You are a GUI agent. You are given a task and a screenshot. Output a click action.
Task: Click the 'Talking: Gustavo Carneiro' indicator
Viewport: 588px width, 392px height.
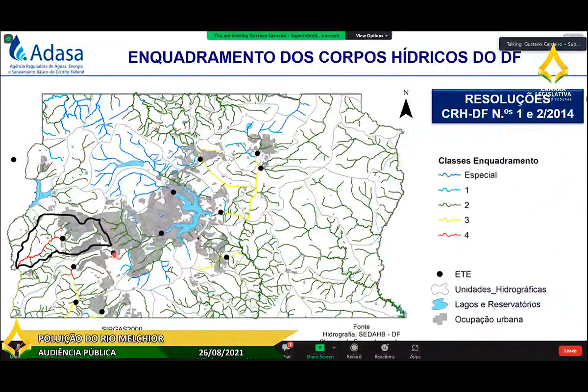tap(537, 44)
